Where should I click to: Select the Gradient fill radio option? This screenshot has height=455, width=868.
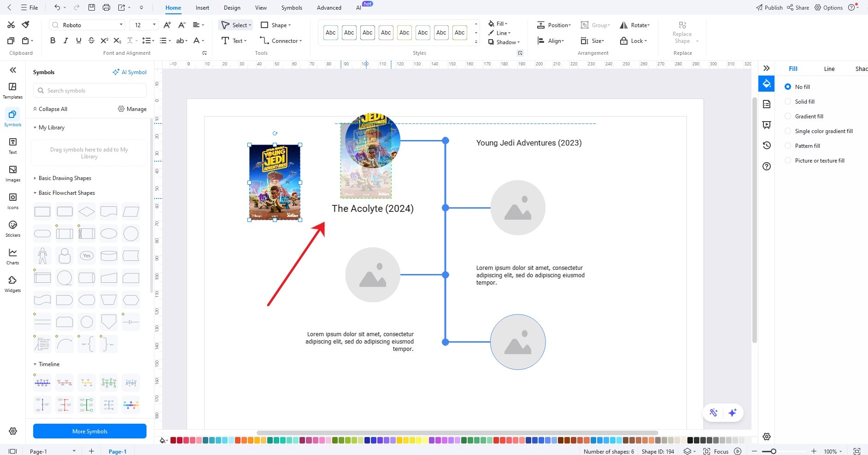pos(788,116)
